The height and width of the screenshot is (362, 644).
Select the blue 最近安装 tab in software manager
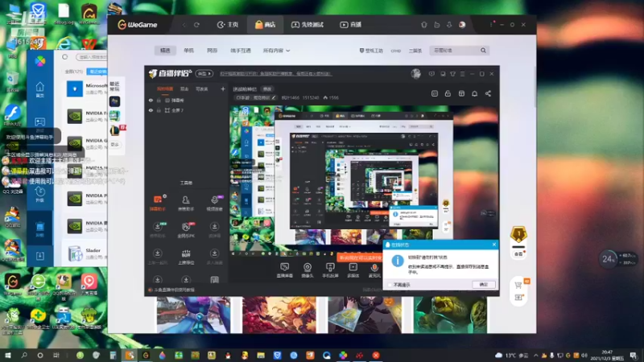click(x=97, y=72)
